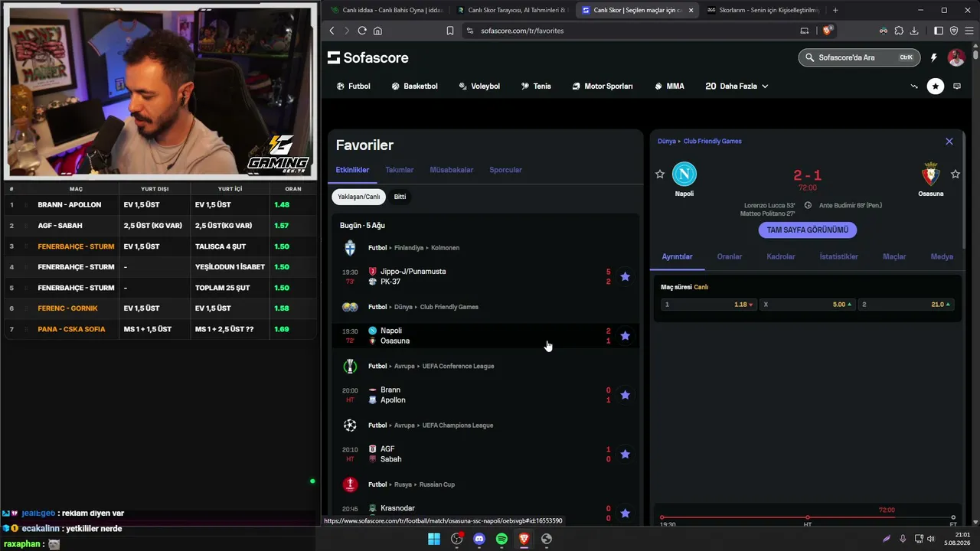This screenshot has height=551, width=980.
Task: Select the home win odds 1.18
Action: (707, 305)
